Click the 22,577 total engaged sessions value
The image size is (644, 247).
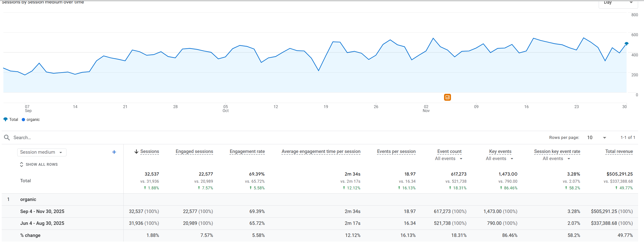pos(206,174)
